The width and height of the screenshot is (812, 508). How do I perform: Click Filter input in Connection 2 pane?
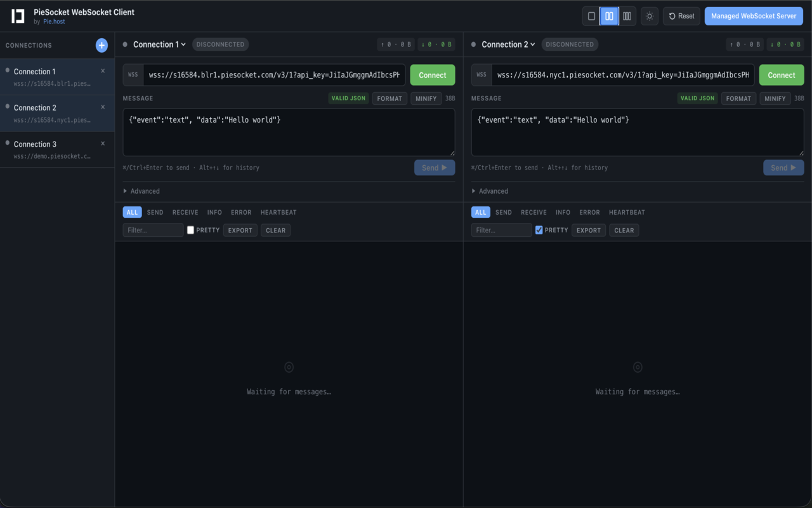click(x=502, y=230)
